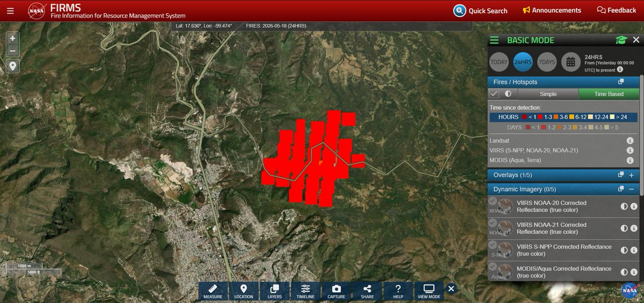Show info about 24HRS time range

(x=620, y=69)
